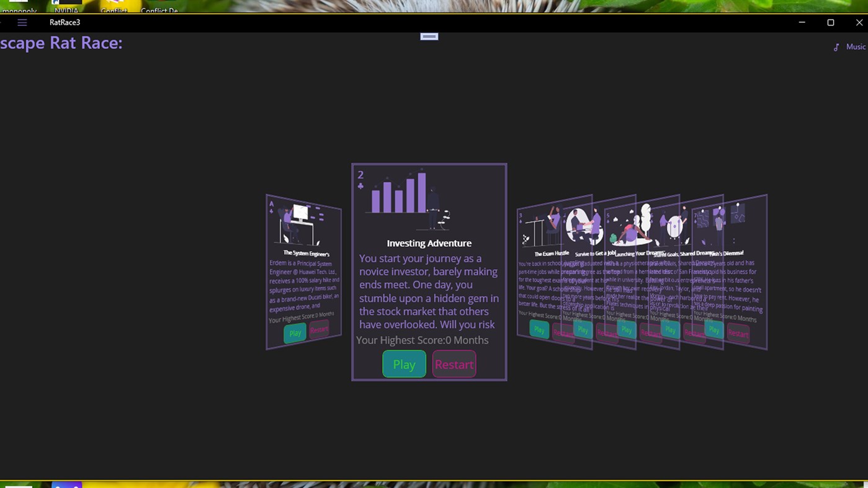Screen dimensions: 868x488
Task: Click Restart on The Exam Hustle card
Action: 563,333
